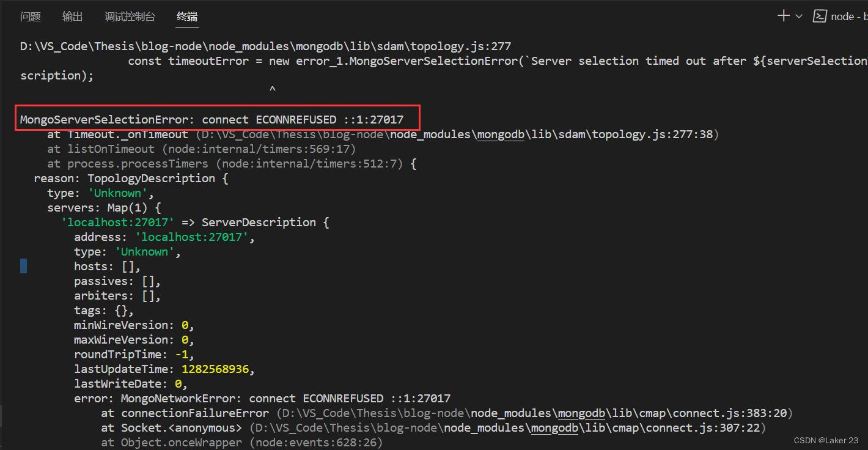Activate the 终端 tab
Viewport: 868px width, 450px height.
[x=187, y=17]
